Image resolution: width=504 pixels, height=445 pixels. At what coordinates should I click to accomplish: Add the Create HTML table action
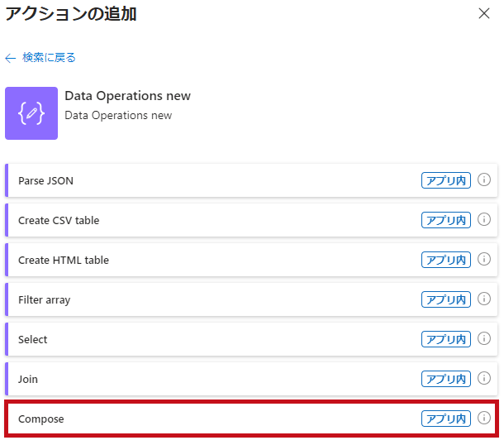[x=251, y=260]
